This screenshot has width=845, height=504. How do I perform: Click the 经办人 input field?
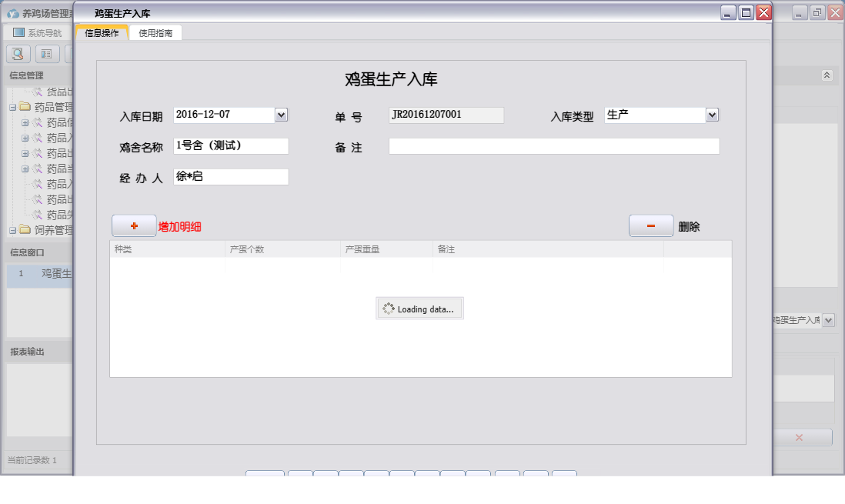(231, 177)
